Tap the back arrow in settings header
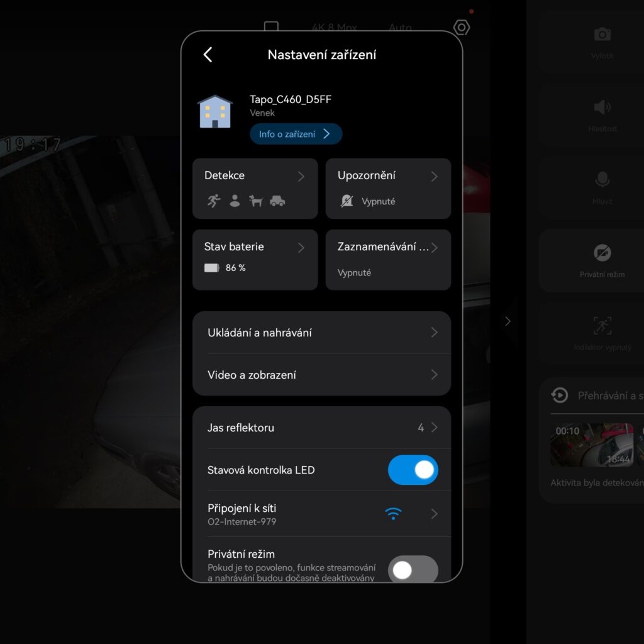The image size is (644, 644). [208, 55]
